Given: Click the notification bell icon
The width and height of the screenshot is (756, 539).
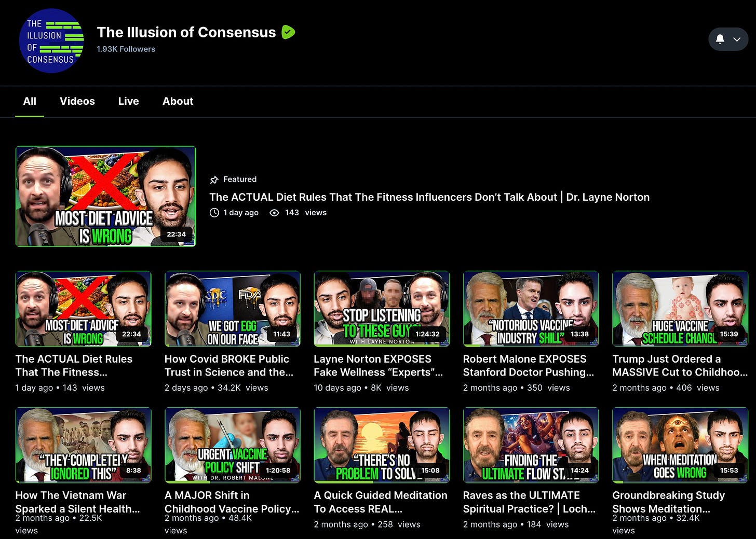Looking at the screenshot, I should click(x=720, y=39).
